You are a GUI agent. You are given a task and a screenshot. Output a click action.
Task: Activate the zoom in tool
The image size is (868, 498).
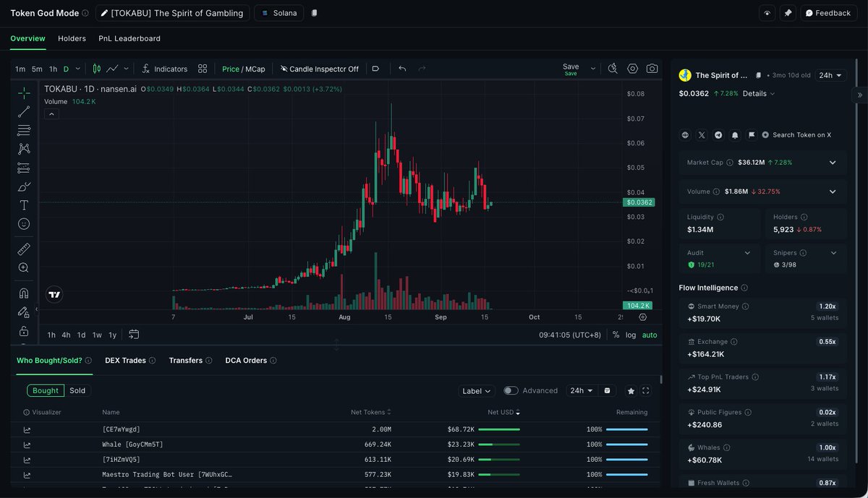click(24, 268)
